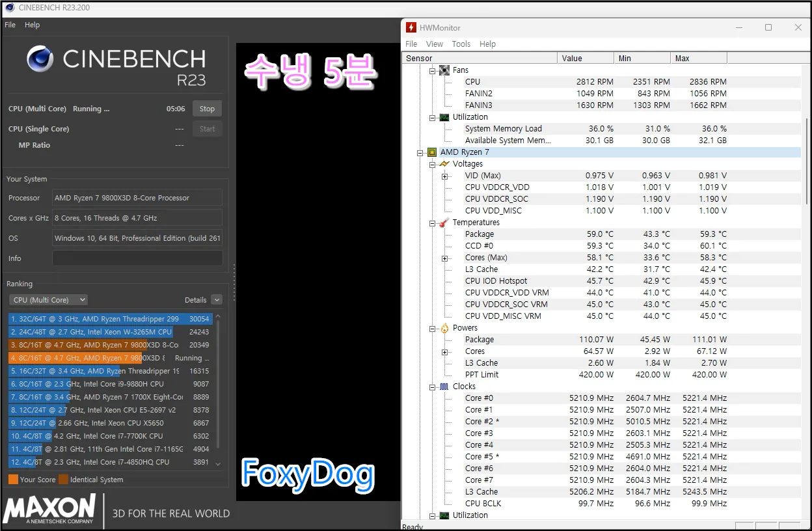Click the brown Identical System legend swatch
The width and height of the screenshot is (812, 531).
tap(63, 480)
